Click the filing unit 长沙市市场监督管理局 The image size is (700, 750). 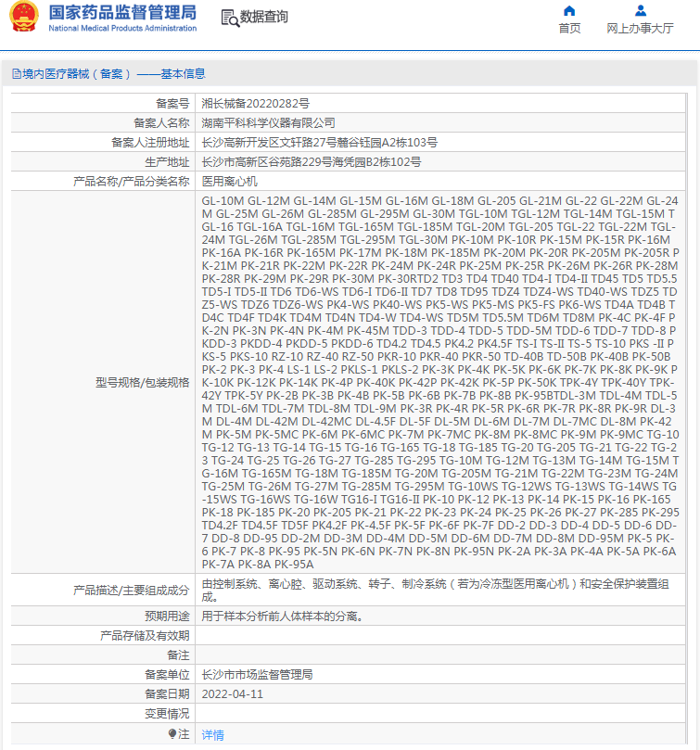(257, 674)
